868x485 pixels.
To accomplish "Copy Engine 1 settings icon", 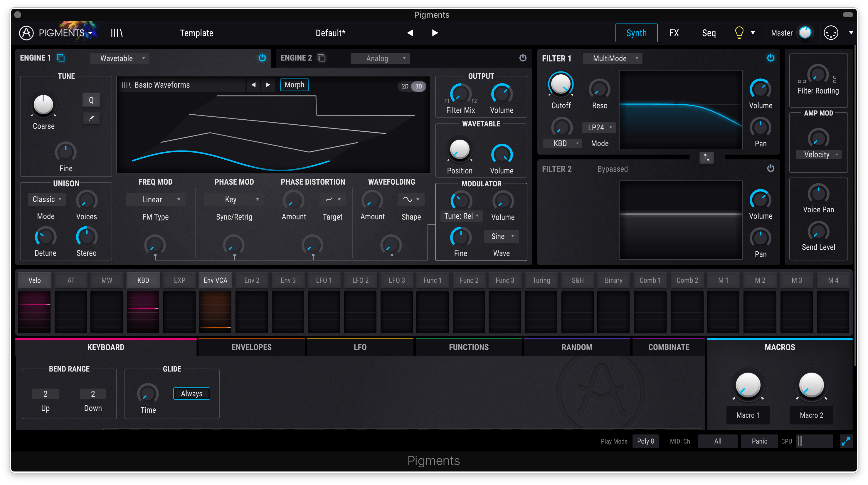I will 61,58.
